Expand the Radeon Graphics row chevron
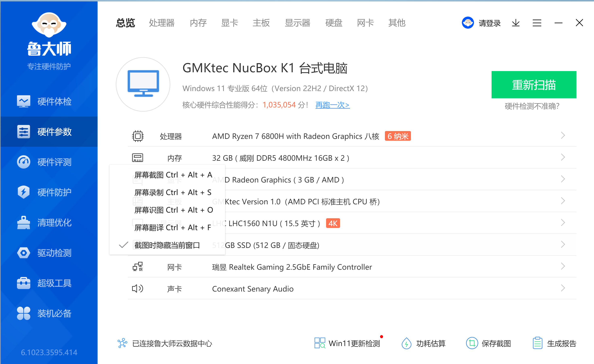Viewport: 594px width, 364px height. tap(563, 179)
